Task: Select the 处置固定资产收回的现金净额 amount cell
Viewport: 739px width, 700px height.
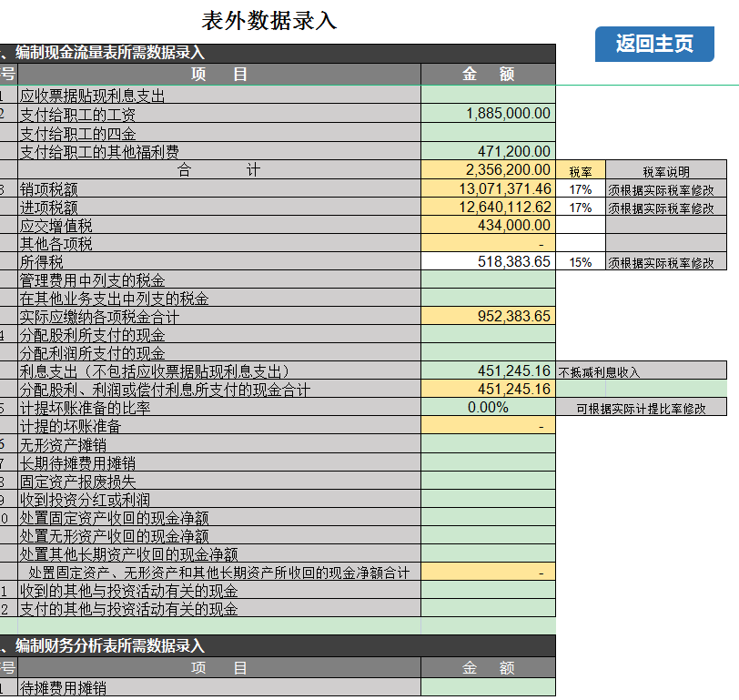Action: point(488,517)
